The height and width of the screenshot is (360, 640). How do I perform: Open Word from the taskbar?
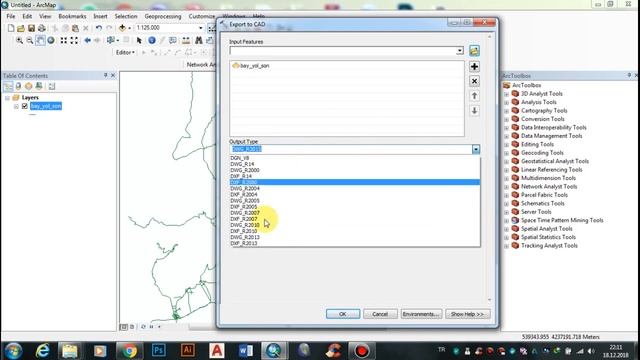click(x=246, y=351)
